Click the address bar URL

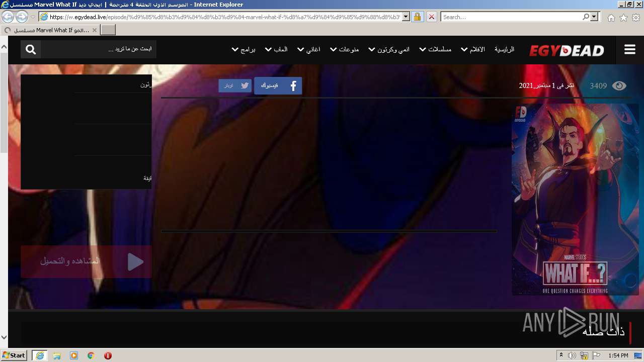224,17
